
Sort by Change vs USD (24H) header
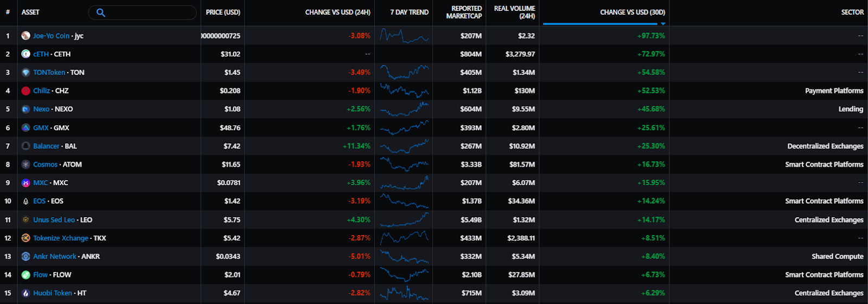tap(337, 12)
